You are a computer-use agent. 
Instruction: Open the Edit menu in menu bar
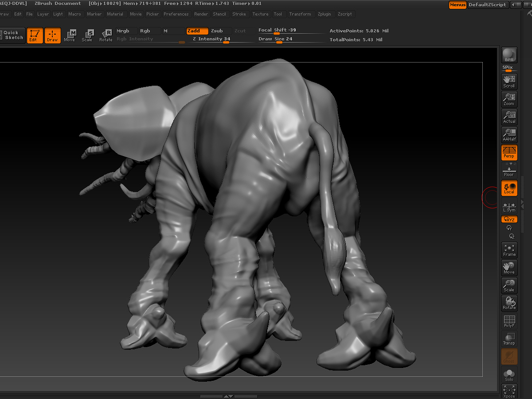(18, 14)
